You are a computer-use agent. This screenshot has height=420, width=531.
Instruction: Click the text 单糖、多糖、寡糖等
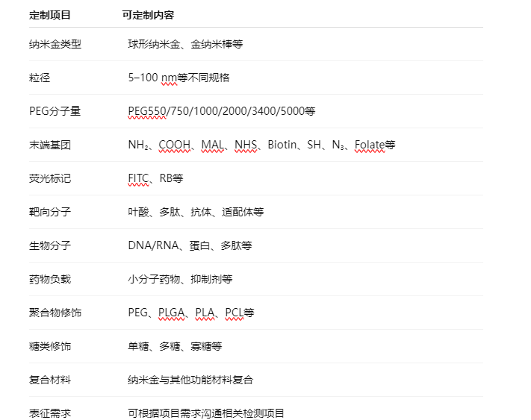[x=175, y=346]
